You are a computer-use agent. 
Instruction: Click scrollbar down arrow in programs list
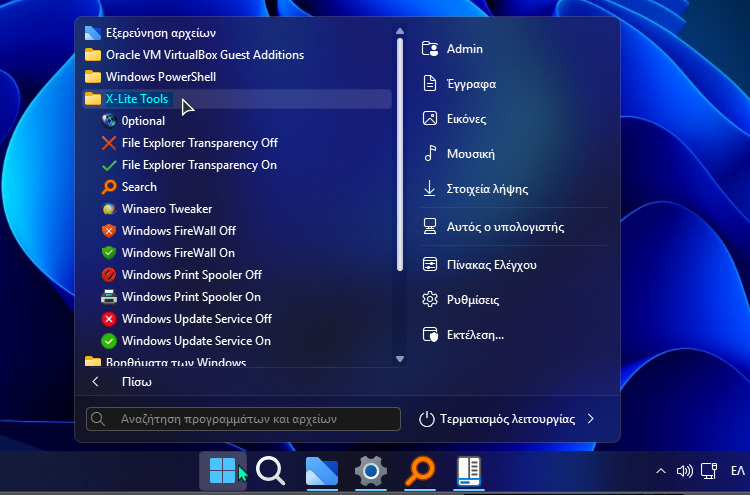coord(400,359)
